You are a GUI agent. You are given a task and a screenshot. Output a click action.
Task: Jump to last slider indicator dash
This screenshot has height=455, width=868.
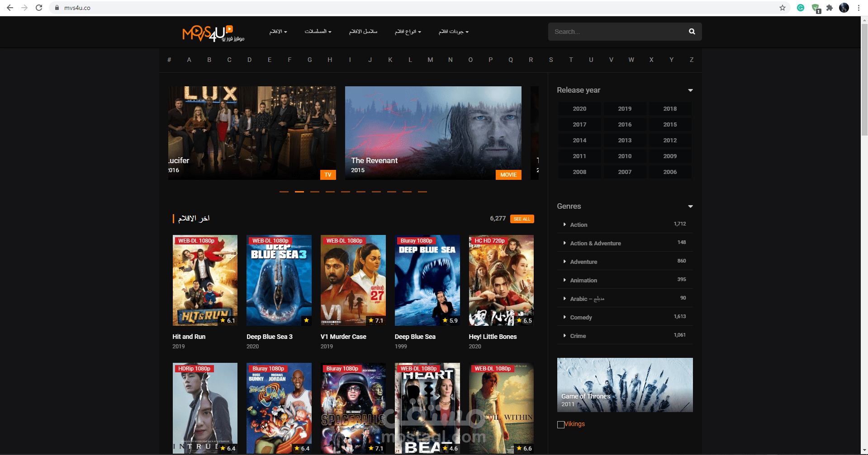click(422, 192)
